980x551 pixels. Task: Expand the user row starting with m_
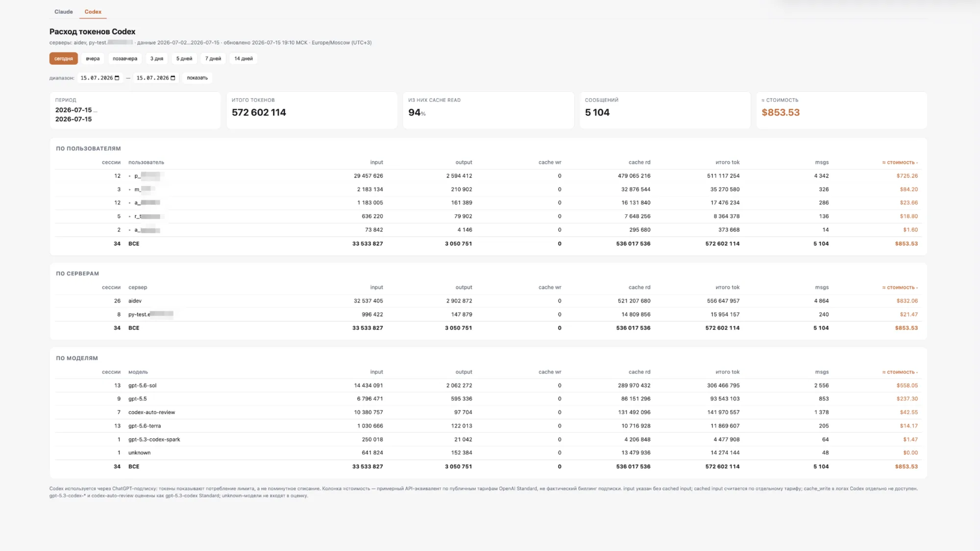click(x=130, y=189)
